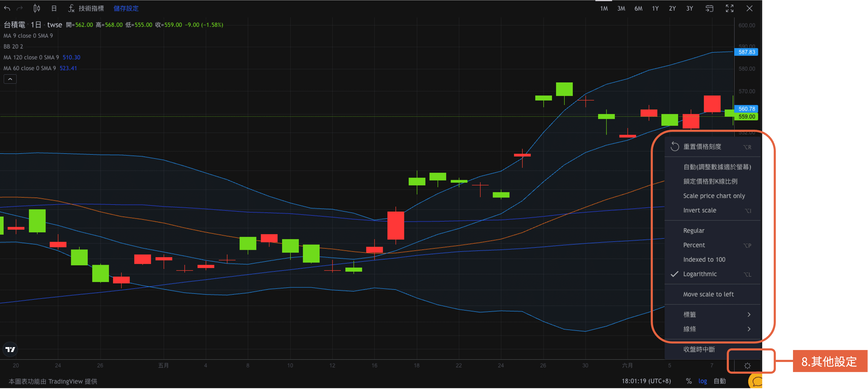The height and width of the screenshot is (389, 868).
Task: Collapse the indicator legend panel
Action: (10, 79)
